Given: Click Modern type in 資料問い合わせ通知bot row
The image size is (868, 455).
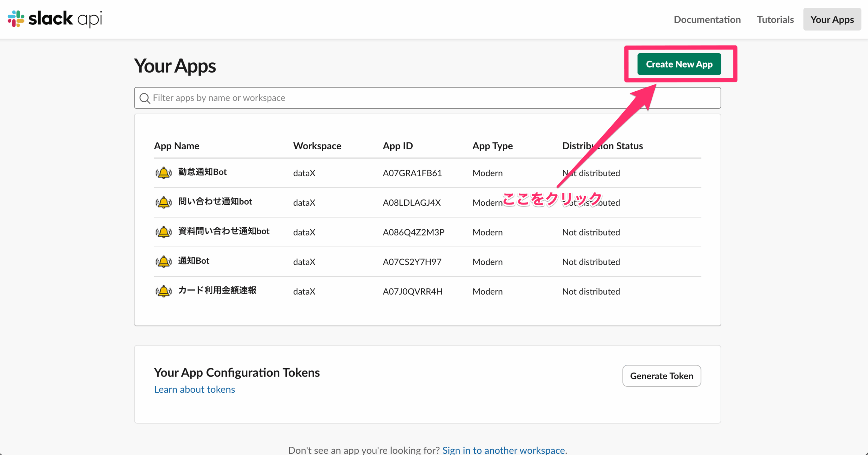Looking at the screenshot, I should [488, 232].
